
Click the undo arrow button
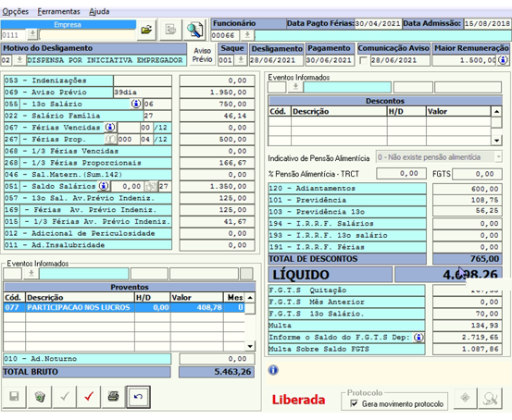(x=138, y=397)
